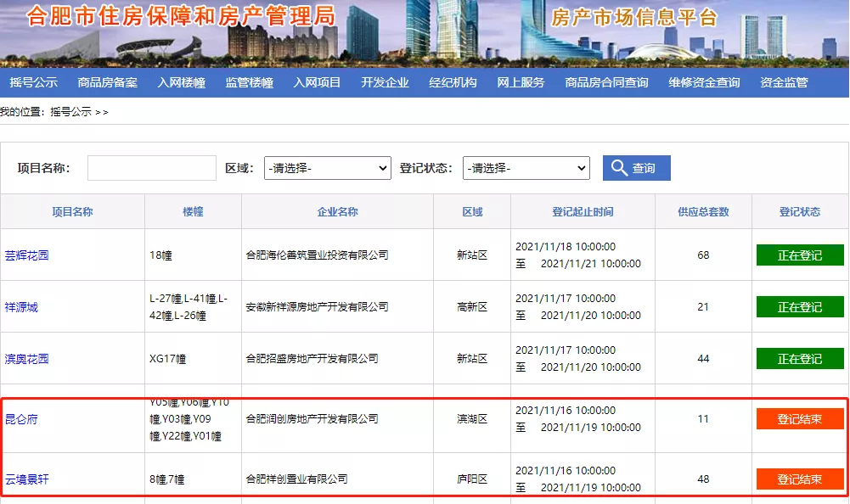
Task: Select the XG17幢 building cell
Action: pyautogui.click(x=167, y=359)
